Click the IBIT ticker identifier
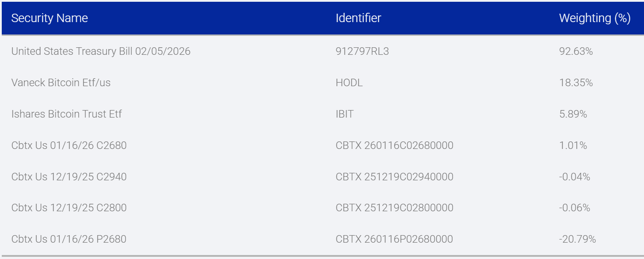Image resolution: width=644 pixels, height=259 pixels. [x=344, y=114]
